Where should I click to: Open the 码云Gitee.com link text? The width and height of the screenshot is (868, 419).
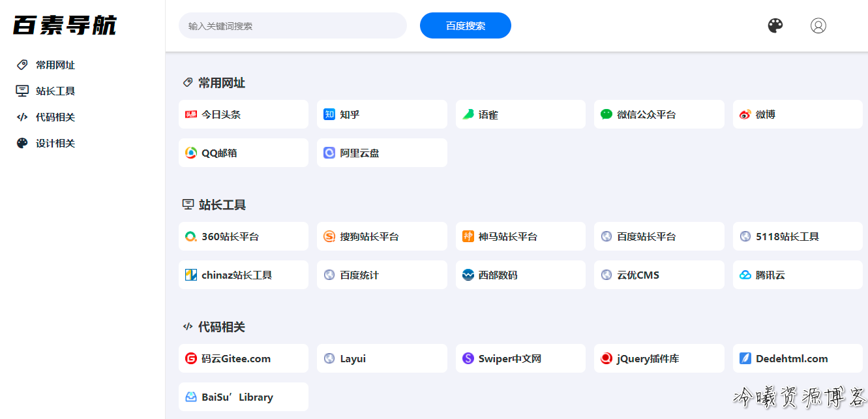[236, 358]
